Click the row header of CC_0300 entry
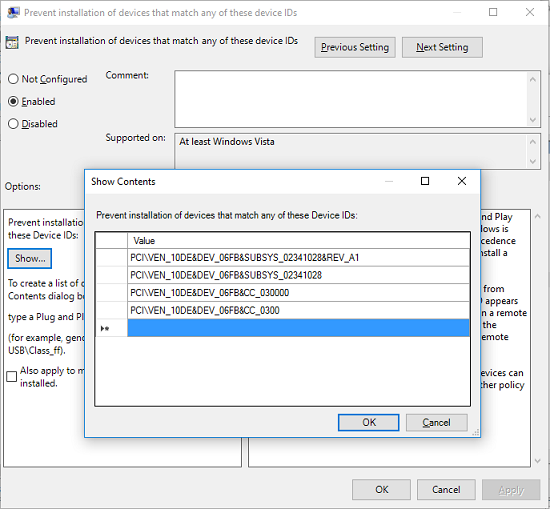The image size is (550, 509). tap(112, 310)
